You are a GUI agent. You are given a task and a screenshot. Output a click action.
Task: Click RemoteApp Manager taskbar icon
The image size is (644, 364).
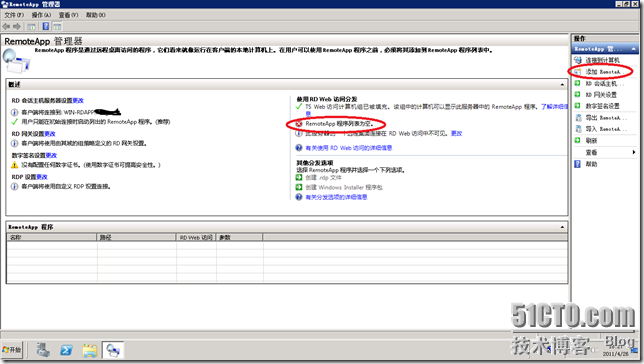(113, 350)
